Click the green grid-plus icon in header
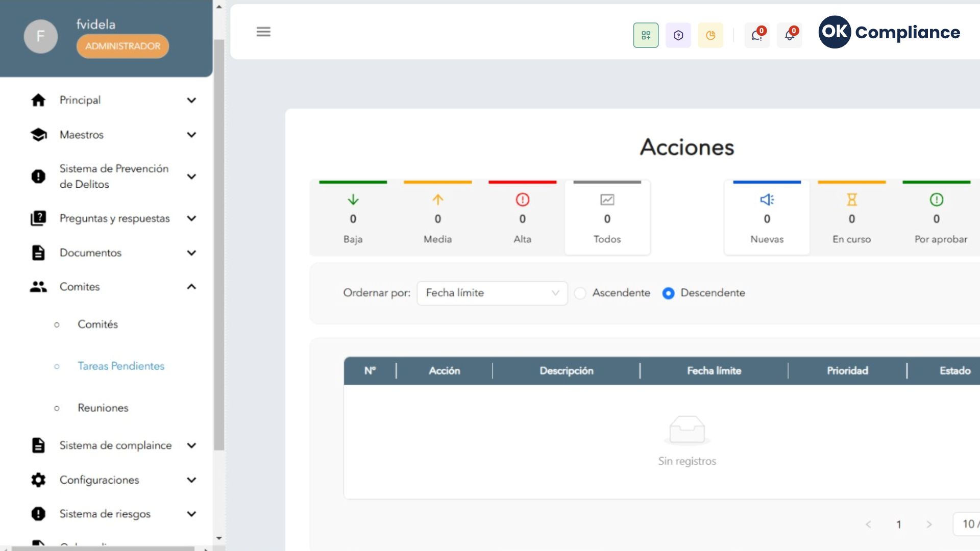This screenshot has height=551, width=980. pyautogui.click(x=646, y=35)
